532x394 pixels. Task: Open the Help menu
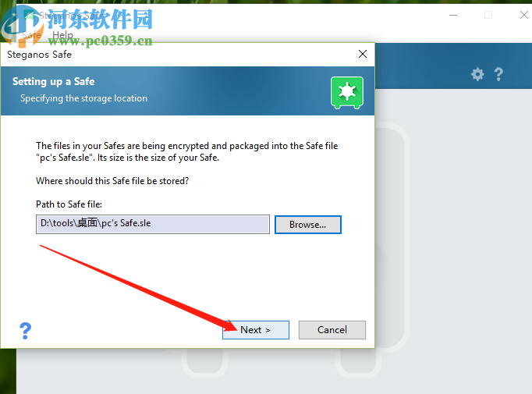[62, 34]
